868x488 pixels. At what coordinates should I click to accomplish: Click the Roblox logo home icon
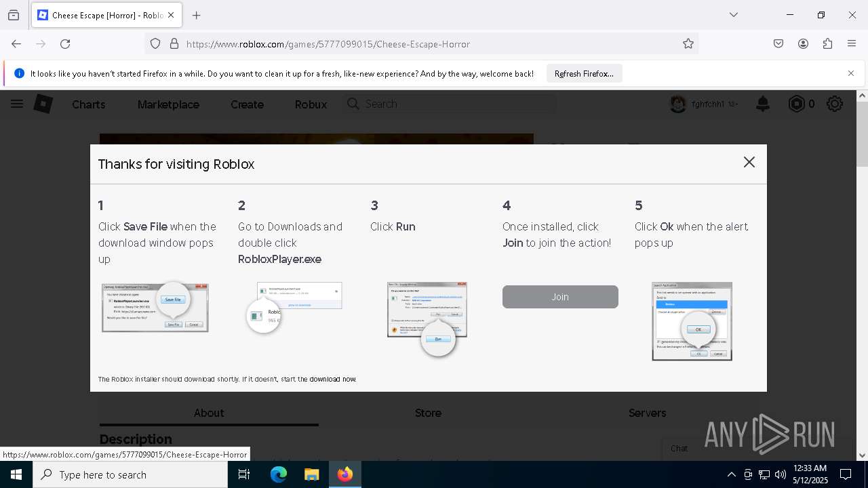click(43, 104)
